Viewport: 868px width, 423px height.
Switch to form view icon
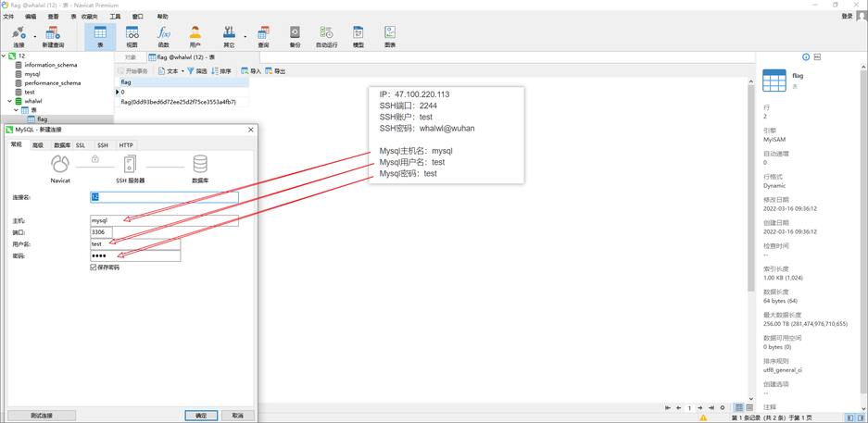tap(749, 407)
